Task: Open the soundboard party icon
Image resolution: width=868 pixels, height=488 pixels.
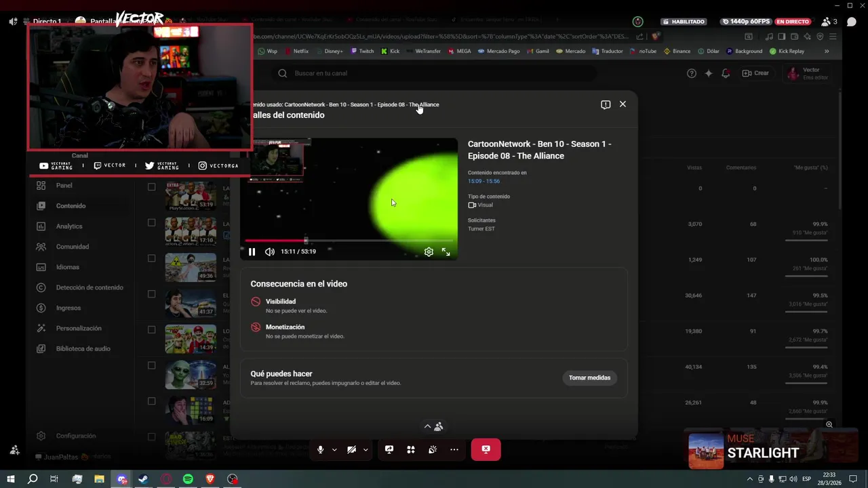Action: (433, 449)
